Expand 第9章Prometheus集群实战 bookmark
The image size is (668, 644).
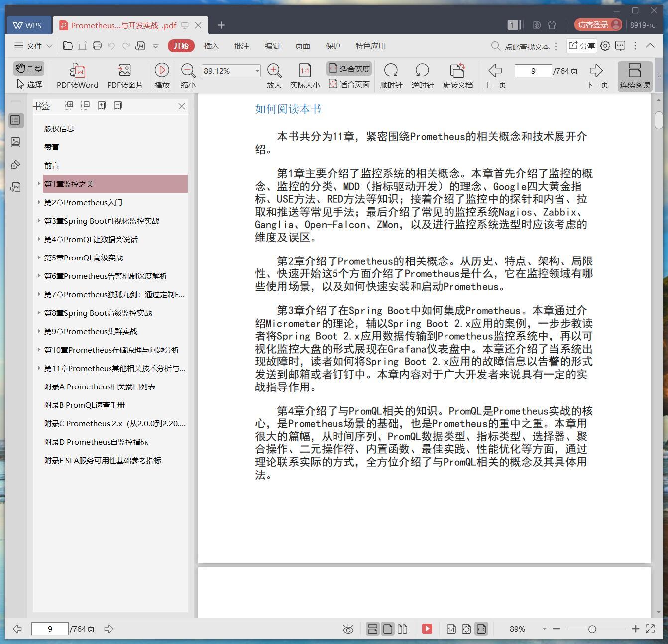click(39, 331)
